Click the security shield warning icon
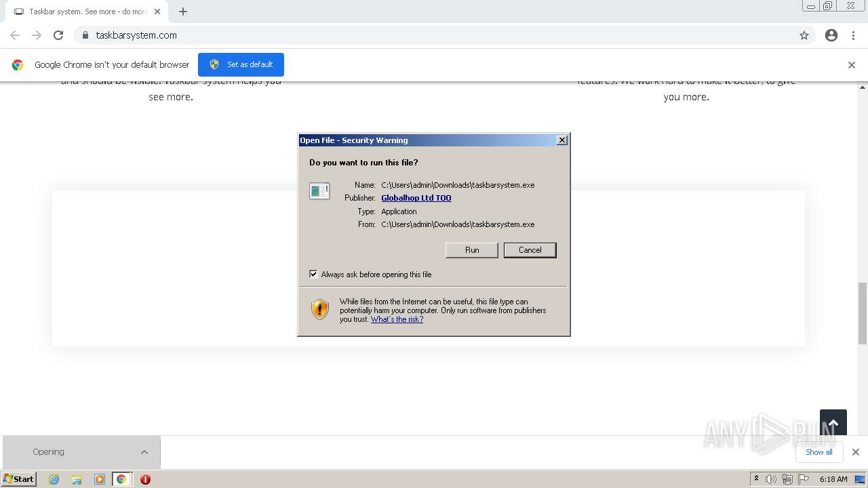 pyautogui.click(x=320, y=310)
